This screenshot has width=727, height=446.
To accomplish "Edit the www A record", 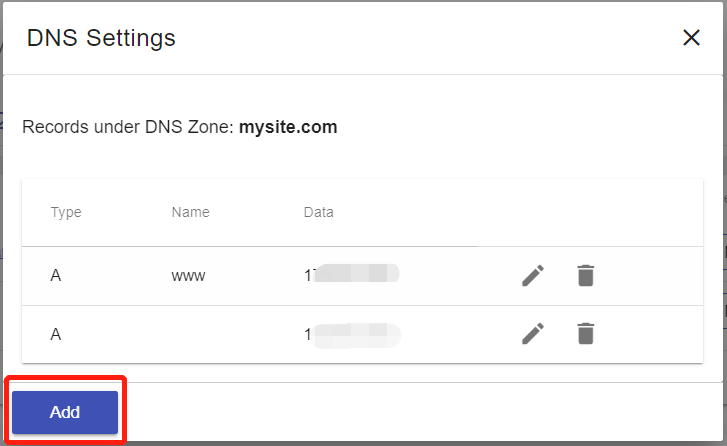I will click(x=533, y=276).
